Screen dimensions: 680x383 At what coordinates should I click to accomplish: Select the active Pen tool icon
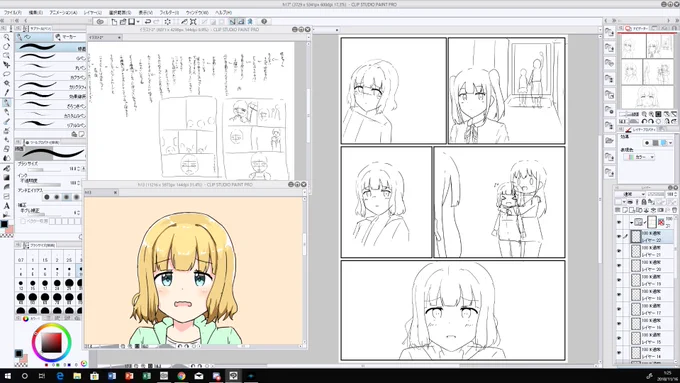(6, 102)
